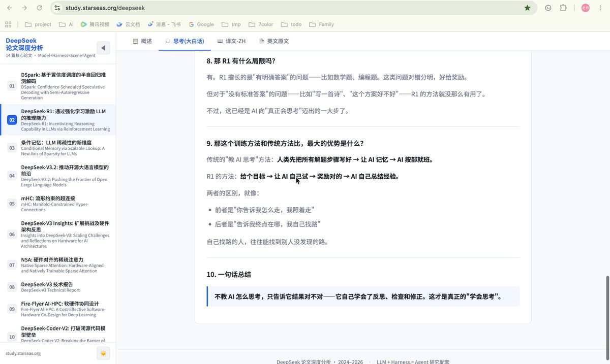
Task: Open the profile avatar icon
Action: click(585, 8)
